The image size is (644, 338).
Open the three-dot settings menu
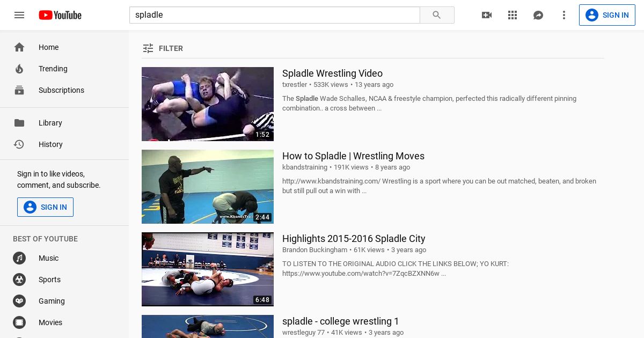coord(564,15)
